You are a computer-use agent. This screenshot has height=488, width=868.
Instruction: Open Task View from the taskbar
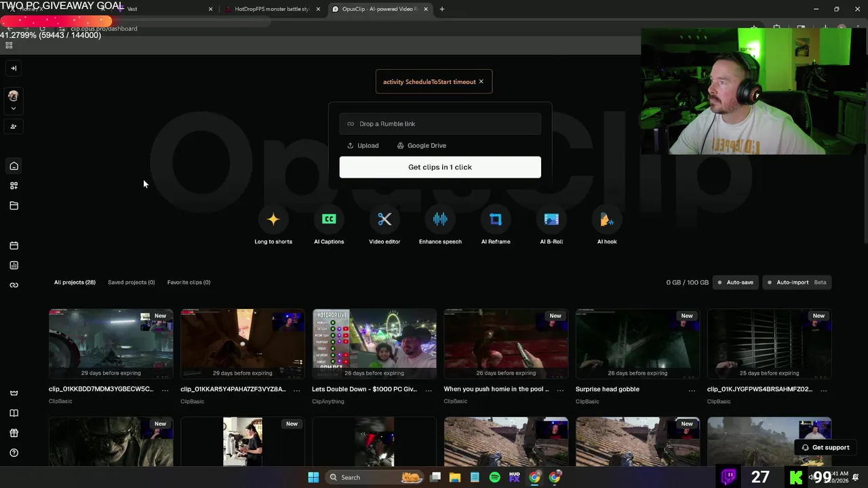pyautogui.click(x=435, y=477)
